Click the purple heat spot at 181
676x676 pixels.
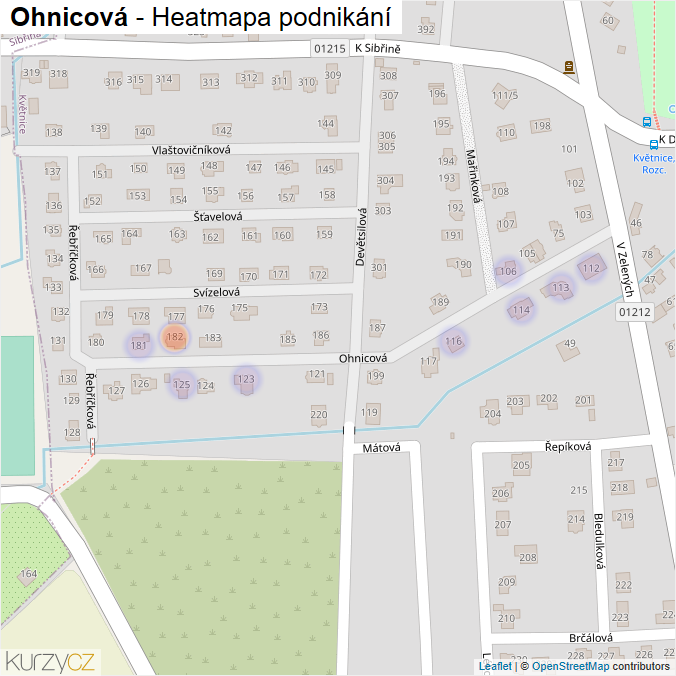(x=139, y=345)
